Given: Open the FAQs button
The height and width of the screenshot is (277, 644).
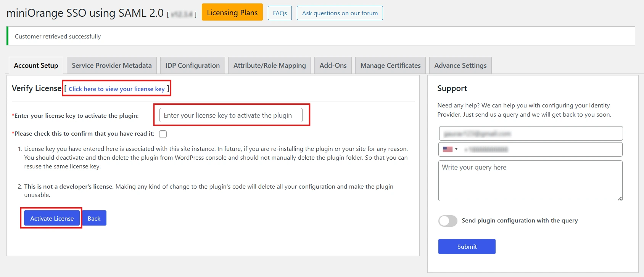Looking at the screenshot, I should [280, 13].
